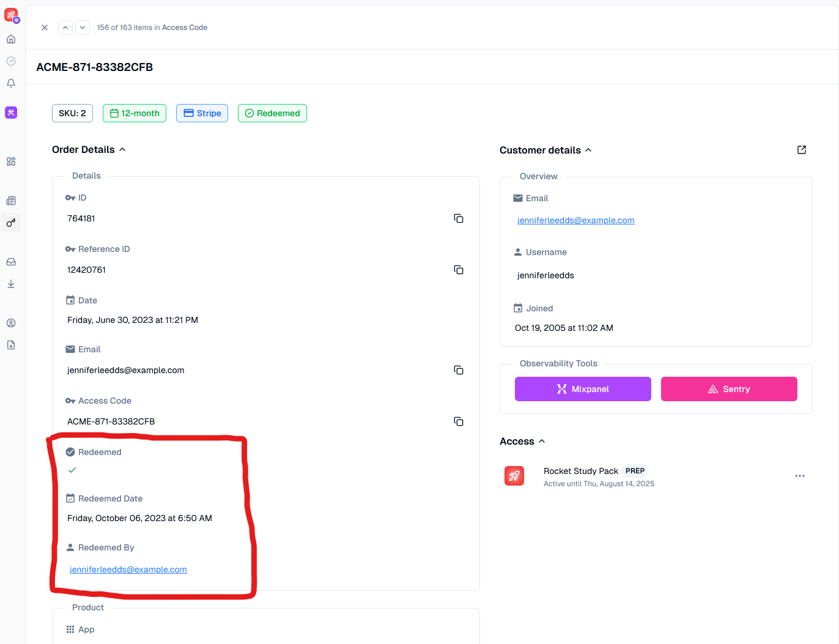The width and height of the screenshot is (839, 644).
Task: Open Mixpanel observability tool
Action: pos(583,389)
